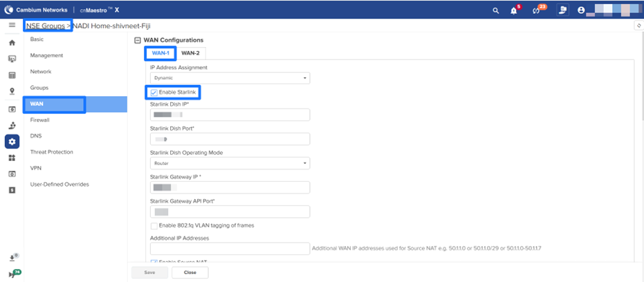Enable 802.1q VLAN tagging of frames

pos(154,225)
